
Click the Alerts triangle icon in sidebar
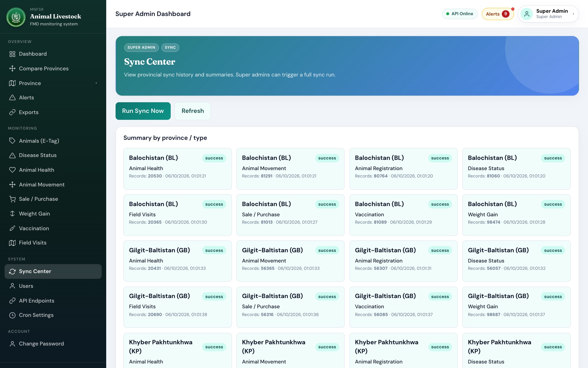tap(12, 98)
